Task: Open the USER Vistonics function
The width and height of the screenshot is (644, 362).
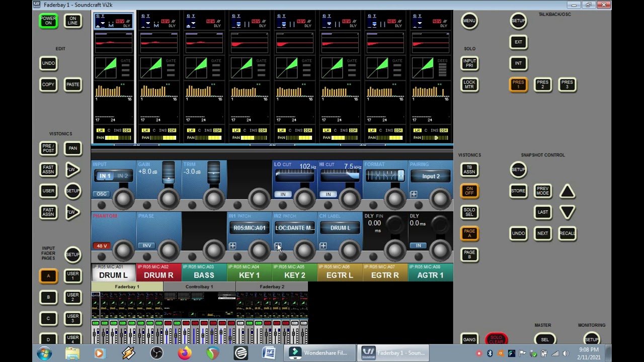Action: (x=48, y=191)
